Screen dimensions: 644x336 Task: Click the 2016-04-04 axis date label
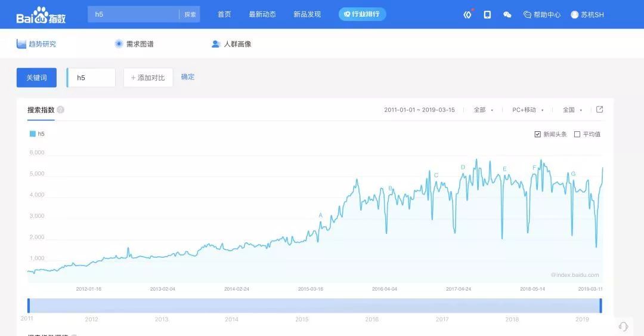click(385, 289)
